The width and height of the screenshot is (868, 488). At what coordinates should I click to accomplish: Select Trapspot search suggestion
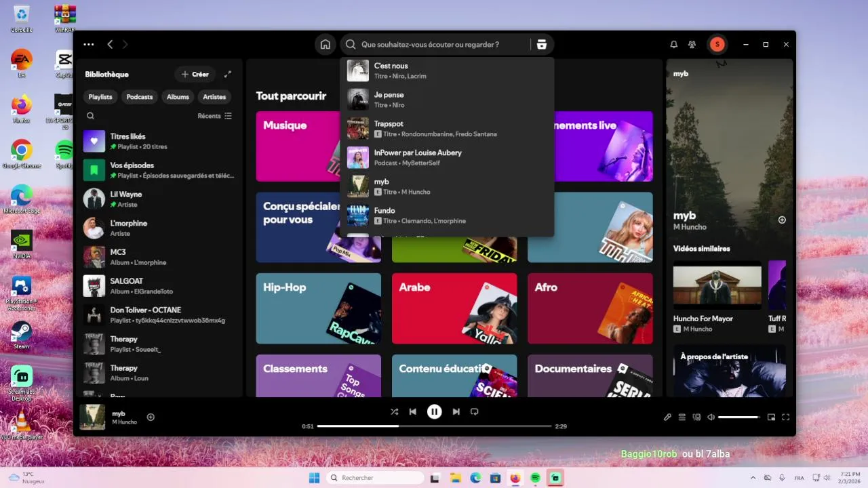pos(447,129)
